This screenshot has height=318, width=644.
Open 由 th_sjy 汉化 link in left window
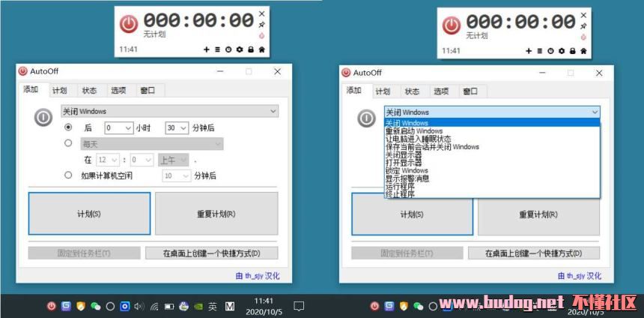point(258,276)
